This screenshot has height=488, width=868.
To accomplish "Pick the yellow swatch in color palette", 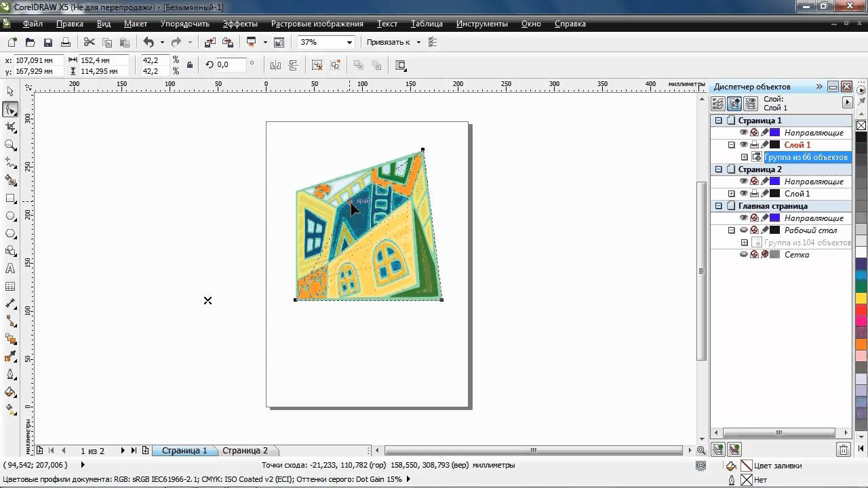I will (x=861, y=298).
